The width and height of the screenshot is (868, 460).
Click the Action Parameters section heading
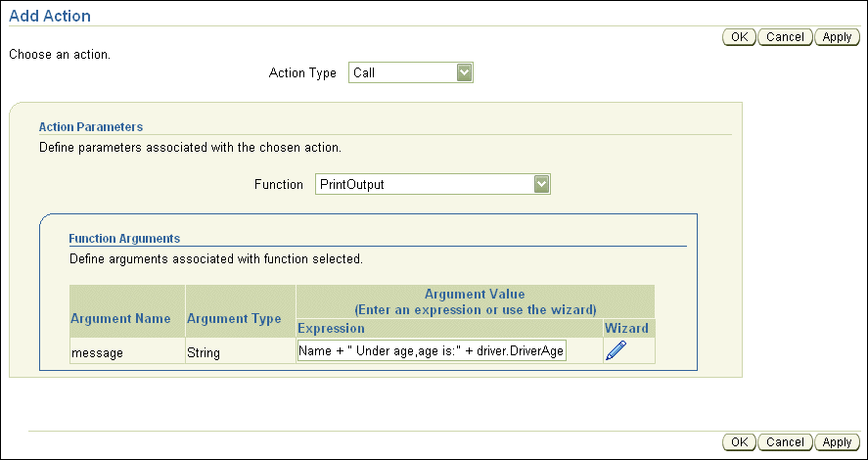pos(91,126)
